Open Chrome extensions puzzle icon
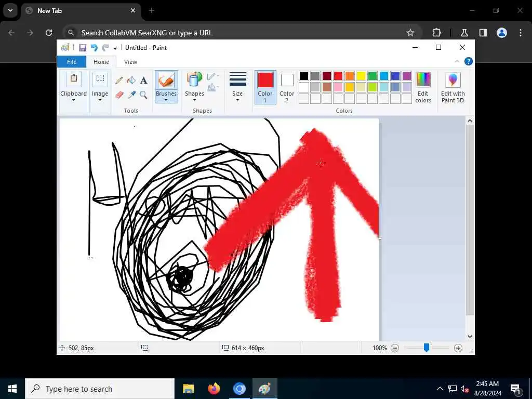Image resolution: width=532 pixels, height=399 pixels. (436, 33)
